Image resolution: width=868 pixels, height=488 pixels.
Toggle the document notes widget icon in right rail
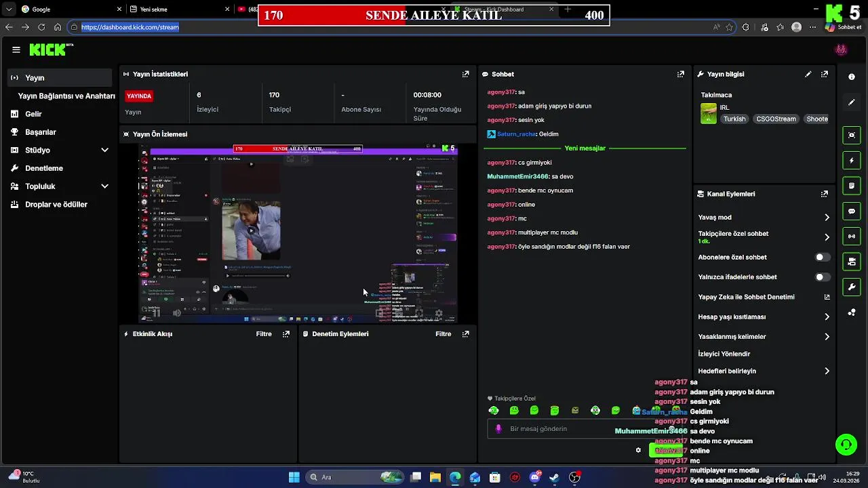pos(852,186)
